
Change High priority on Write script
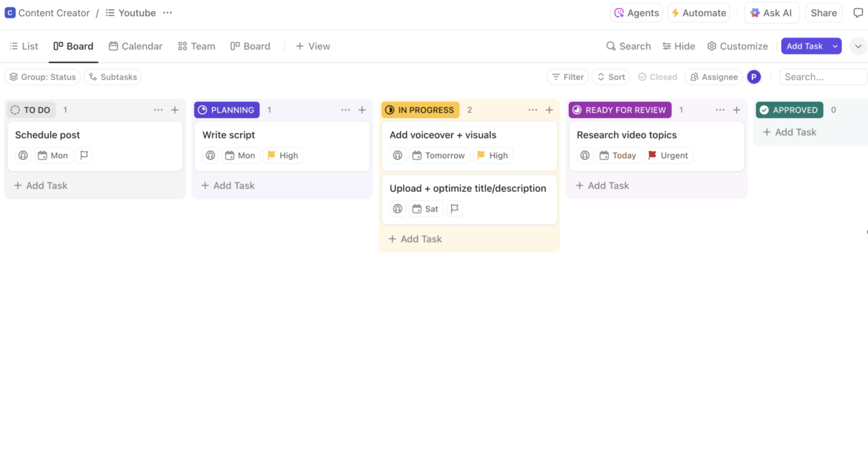pos(283,156)
